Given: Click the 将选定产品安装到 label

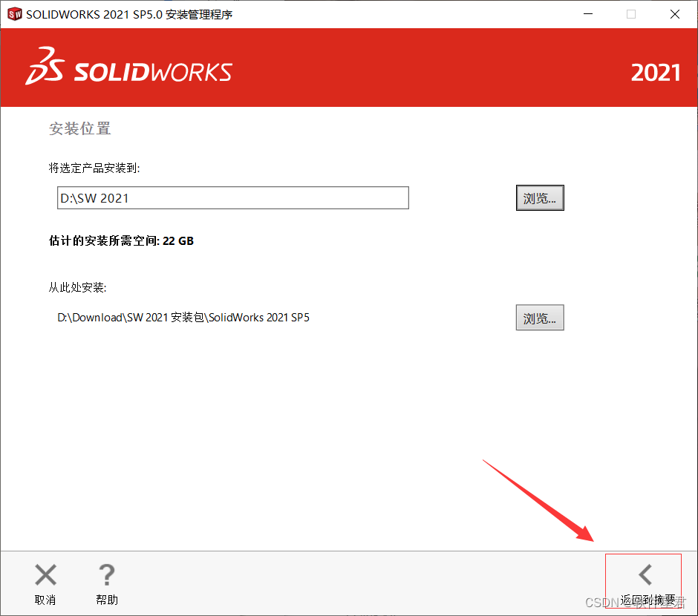Looking at the screenshot, I should [x=94, y=168].
